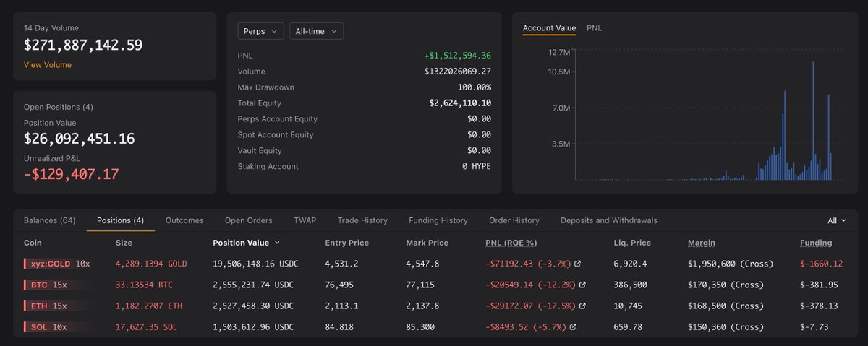Open share icon next to BTC PNL

point(583,285)
